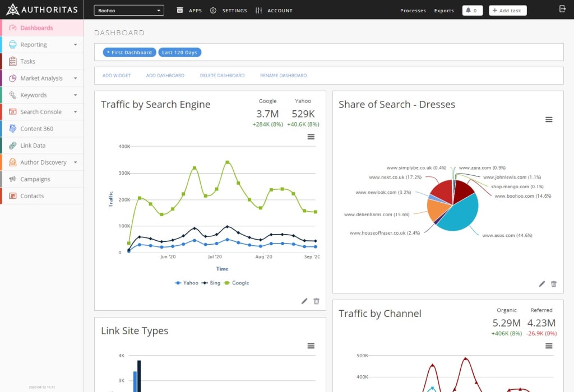Expand the Search Console submenu arrow
This screenshot has height=392, width=574.
[76, 112]
